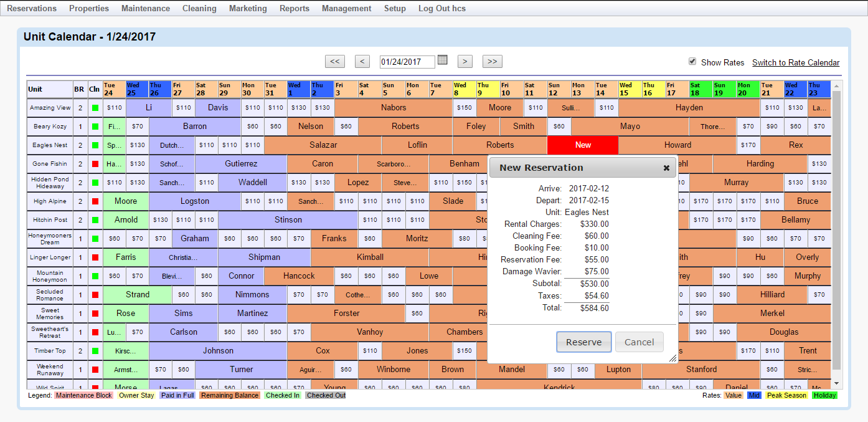Toggle Gone Fishin's red clean indicator
868x422 pixels.
94,163
